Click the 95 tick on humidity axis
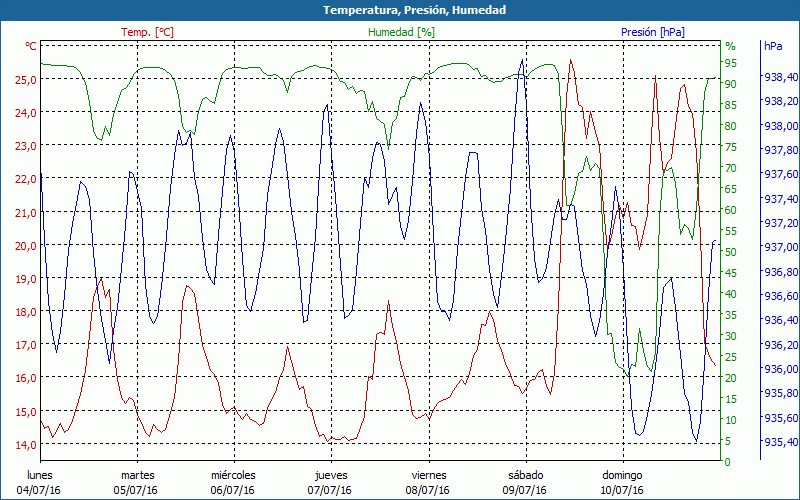The height and width of the screenshot is (500, 800). click(731, 63)
